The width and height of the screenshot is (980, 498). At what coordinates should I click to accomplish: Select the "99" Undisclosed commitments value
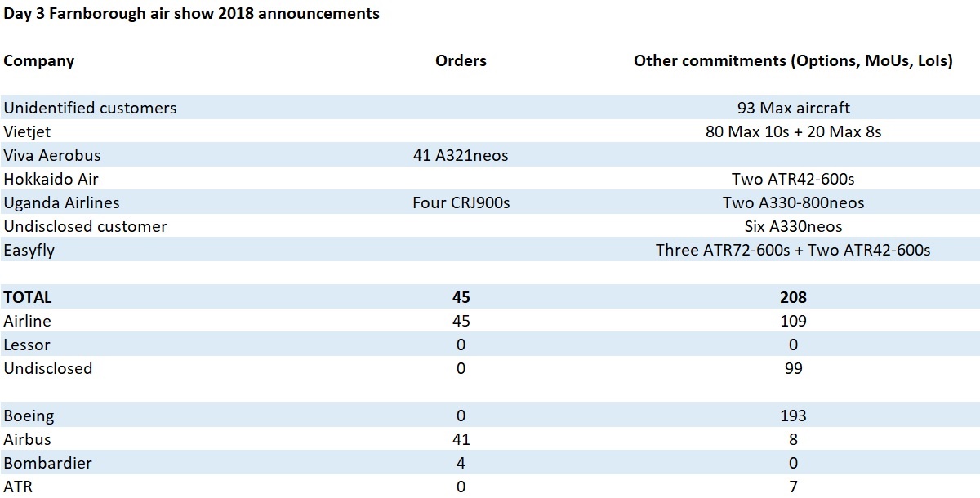tap(793, 368)
